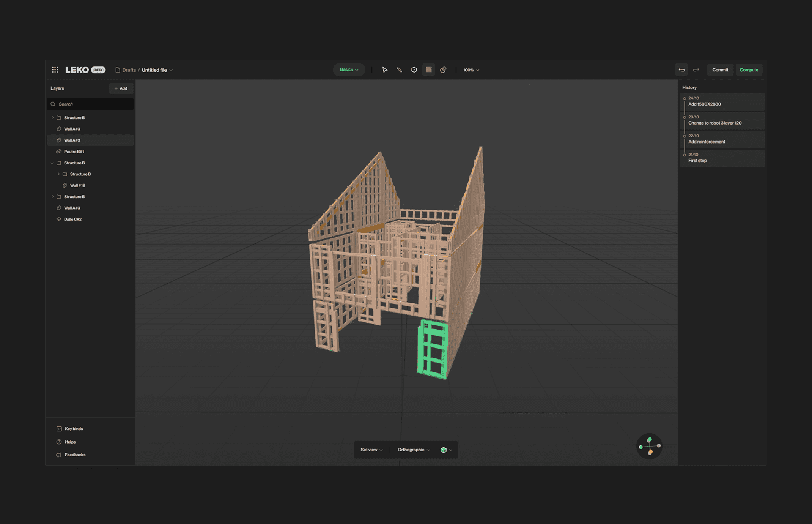Open the Set view menu
The width and height of the screenshot is (812, 524).
[371, 450]
